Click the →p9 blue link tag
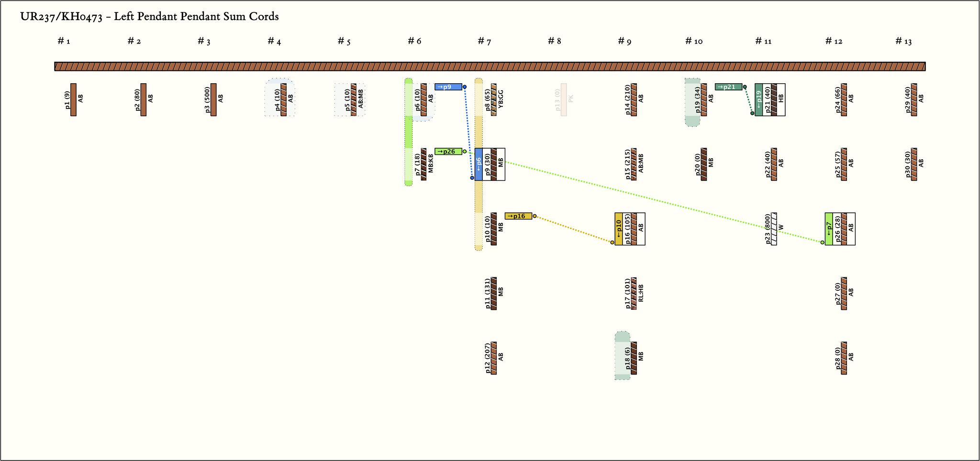Image resolution: width=980 pixels, height=461 pixels. pyautogui.click(x=448, y=87)
